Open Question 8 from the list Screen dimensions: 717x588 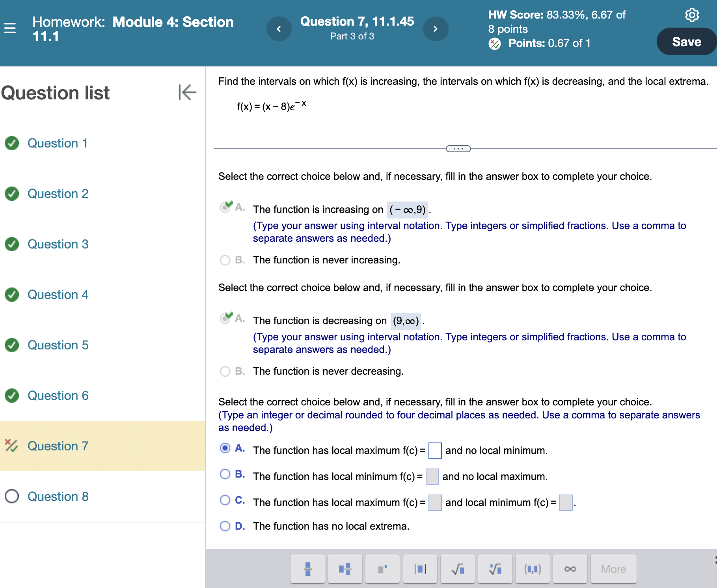[x=58, y=497]
